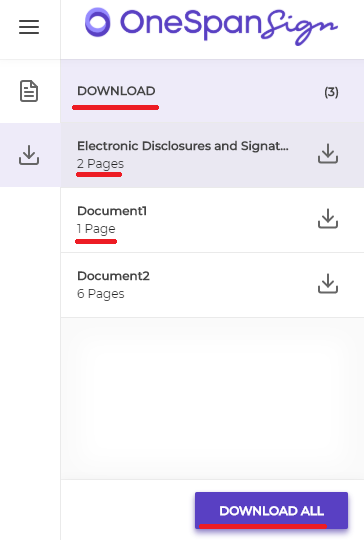Select the Document1 list entry
Image resolution: width=364 pixels, height=540 pixels.
point(212,220)
